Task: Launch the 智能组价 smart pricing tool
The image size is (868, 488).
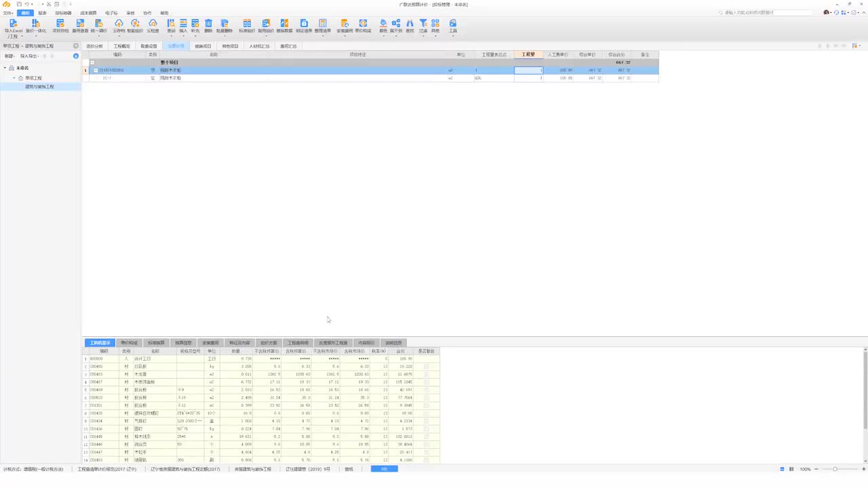Action: coord(135,26)
